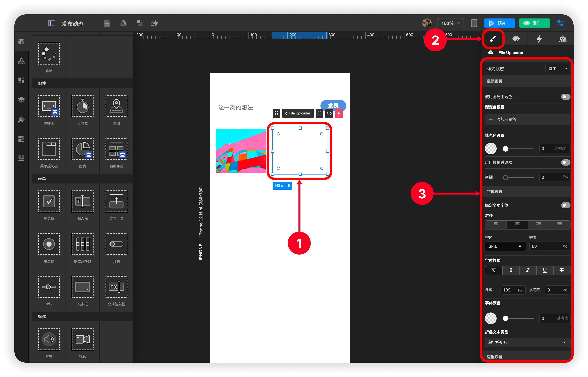Open the 单字符折行 wrap type dropdown
Screen dimensions: 588x377
click(527, 342)
